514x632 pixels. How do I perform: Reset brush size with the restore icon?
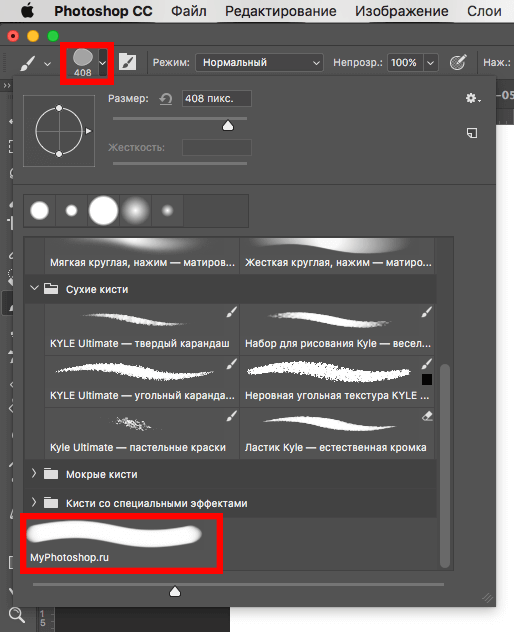(x=166, y=99)
